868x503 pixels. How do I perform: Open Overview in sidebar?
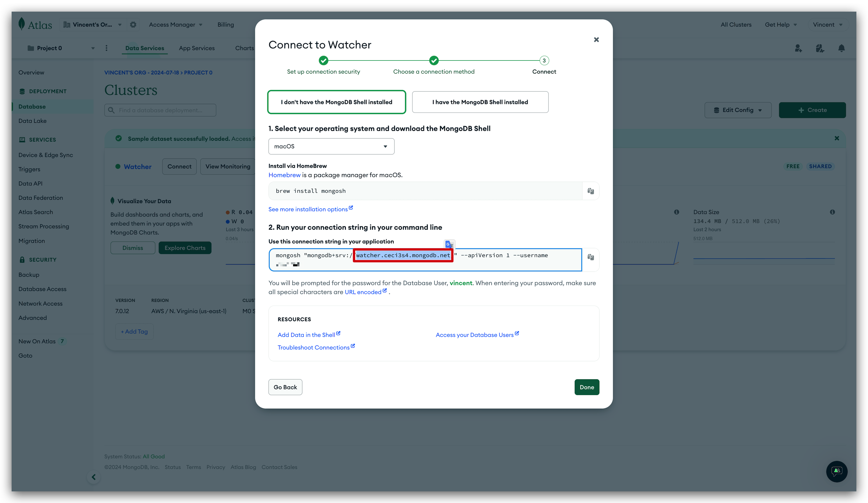tap(31, 72)
